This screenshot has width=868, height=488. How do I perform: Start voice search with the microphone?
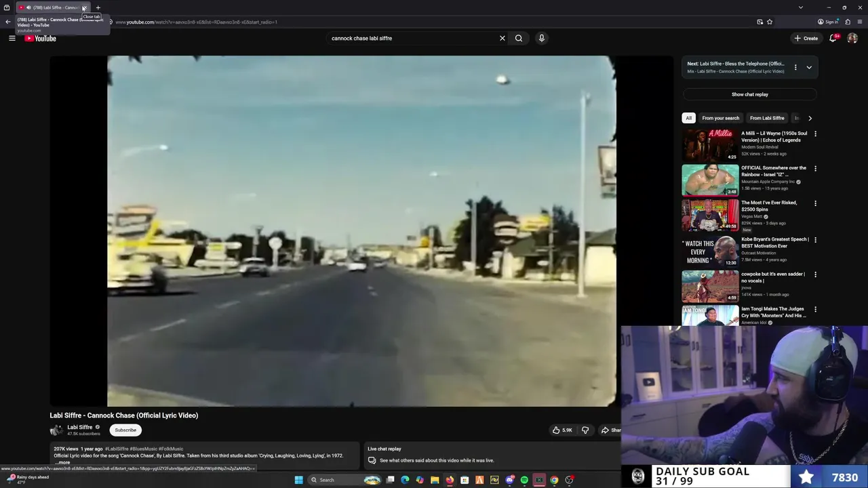(542, 39)
